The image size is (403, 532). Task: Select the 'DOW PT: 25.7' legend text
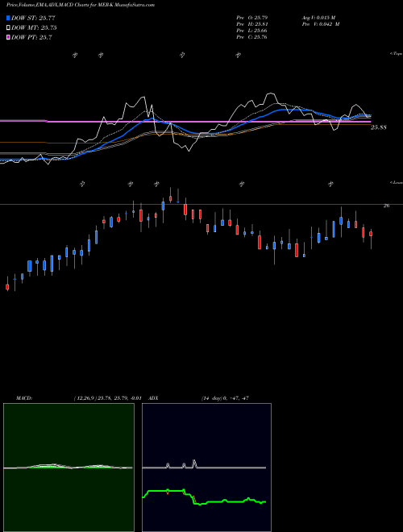tap(31, 37)
